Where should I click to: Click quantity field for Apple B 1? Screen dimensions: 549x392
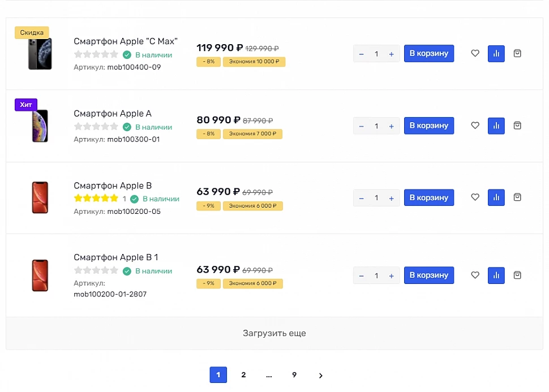376,276
